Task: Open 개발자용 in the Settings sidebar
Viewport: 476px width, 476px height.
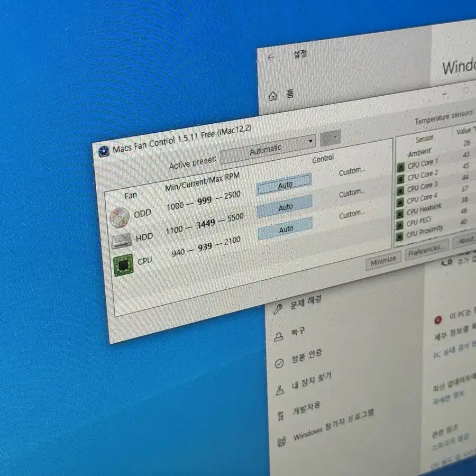Action: [306, 408]
